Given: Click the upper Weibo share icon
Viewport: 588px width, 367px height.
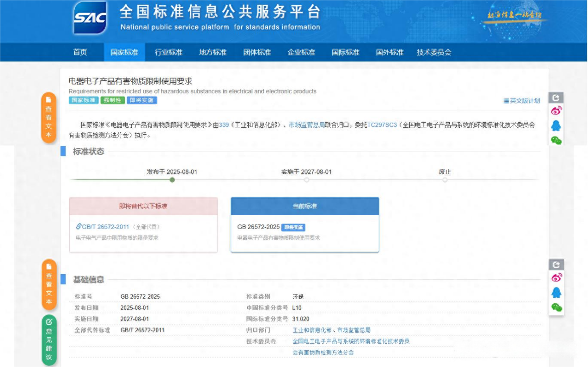Looking at the screenshot, I should [x=556, y=111].
